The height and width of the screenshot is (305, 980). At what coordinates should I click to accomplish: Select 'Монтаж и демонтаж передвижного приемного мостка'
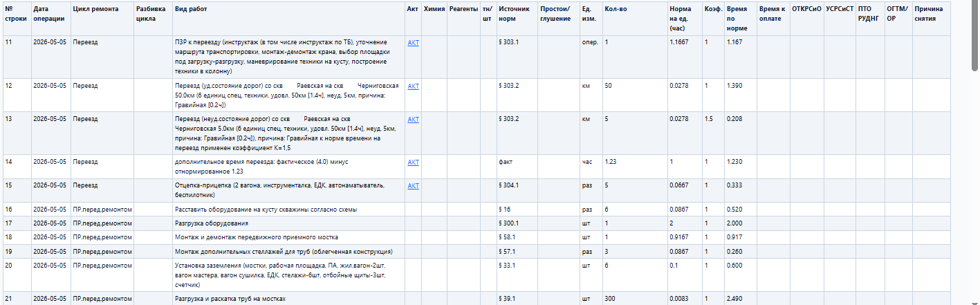(x=288, y=237)
